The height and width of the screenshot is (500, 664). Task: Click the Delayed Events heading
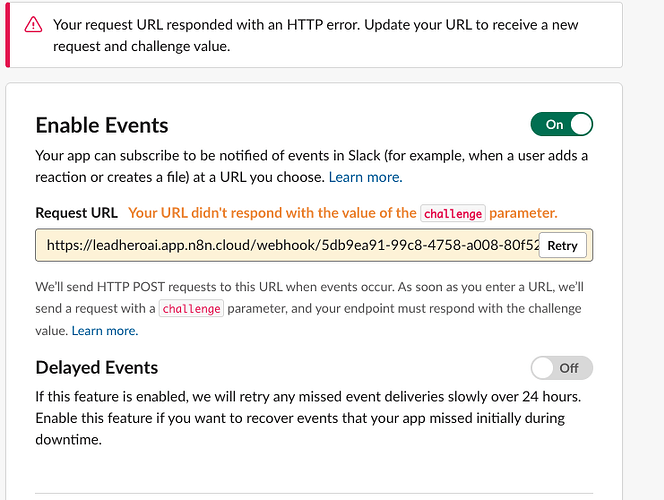pos(97,367)
